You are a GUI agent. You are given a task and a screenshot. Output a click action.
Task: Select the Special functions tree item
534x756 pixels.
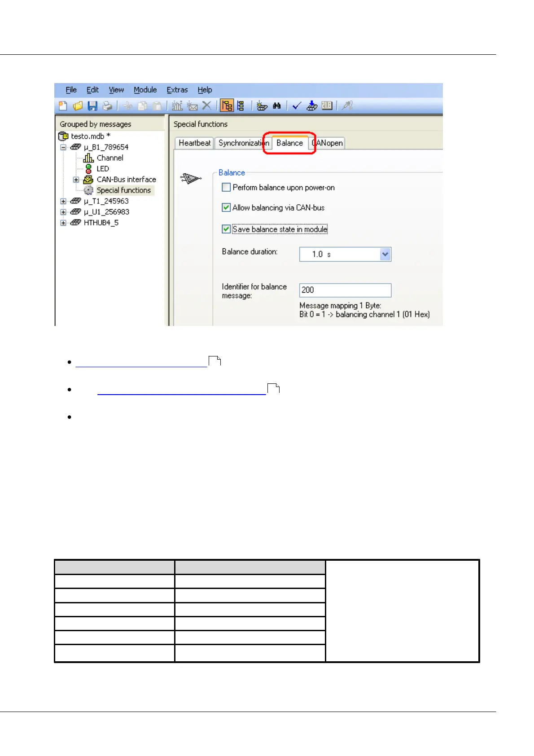coord(124,190)
